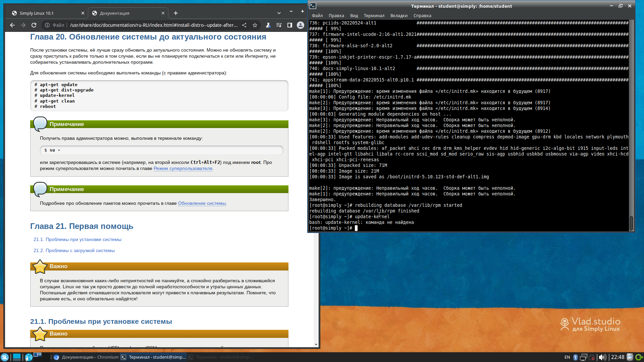Open terminal Вкладки menu
Screen dimensions: 644x362
coord(399,16)
